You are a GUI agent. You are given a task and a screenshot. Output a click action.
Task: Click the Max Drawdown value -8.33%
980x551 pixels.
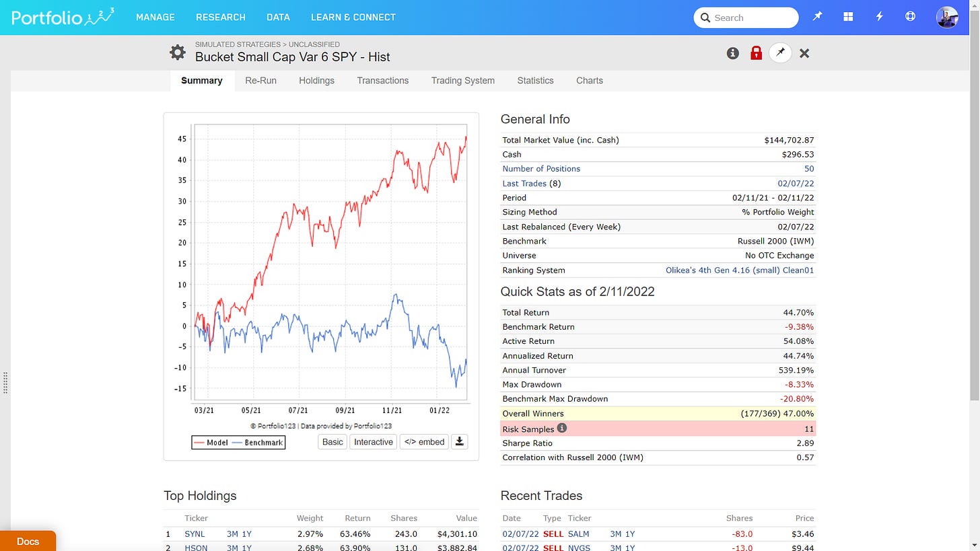pyautogui.click(x=799, y=385)
